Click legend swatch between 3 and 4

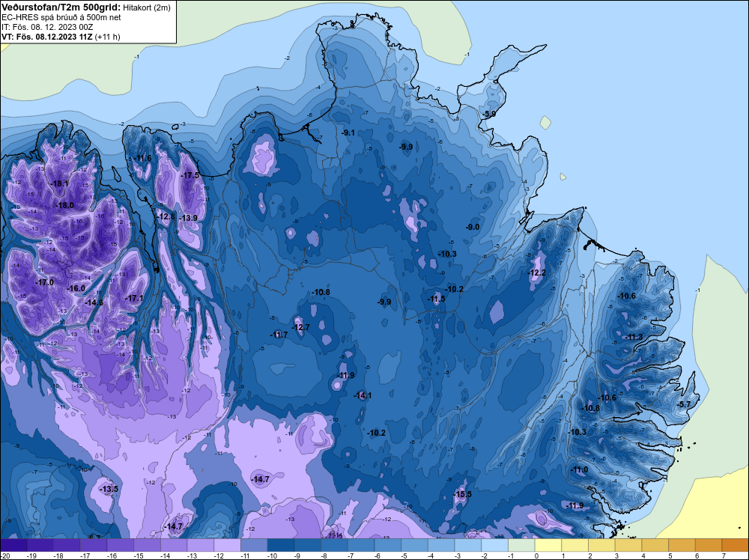point(628,545)
